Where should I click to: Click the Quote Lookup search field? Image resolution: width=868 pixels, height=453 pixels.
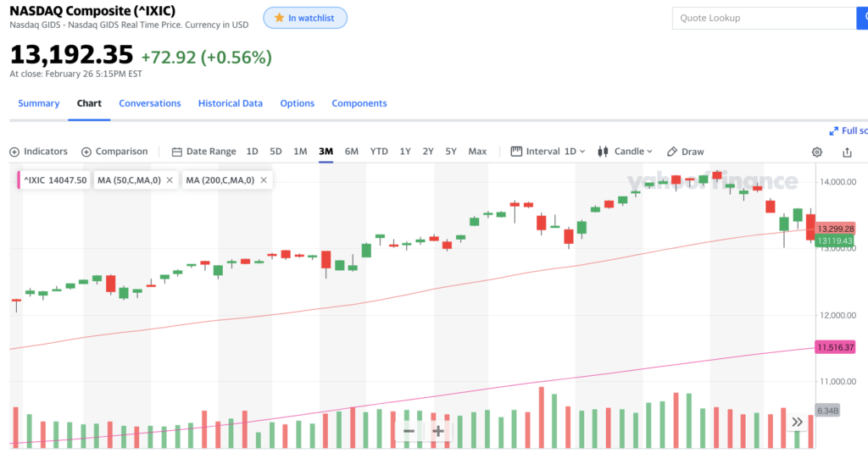[x=764, y=18]
